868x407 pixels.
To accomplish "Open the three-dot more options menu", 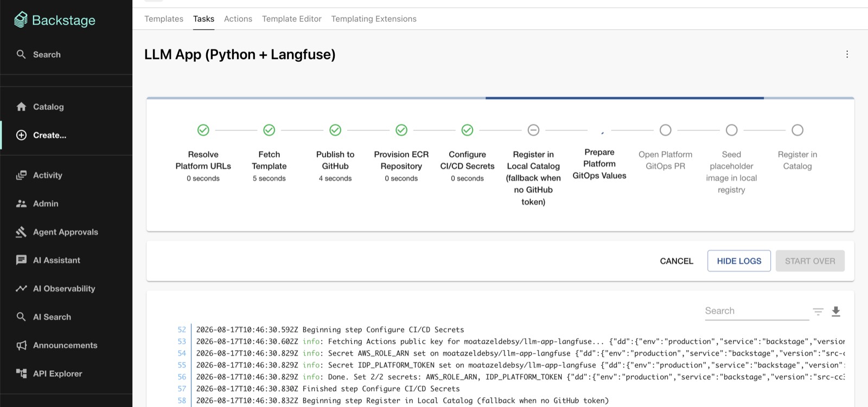I will (847, 54).
